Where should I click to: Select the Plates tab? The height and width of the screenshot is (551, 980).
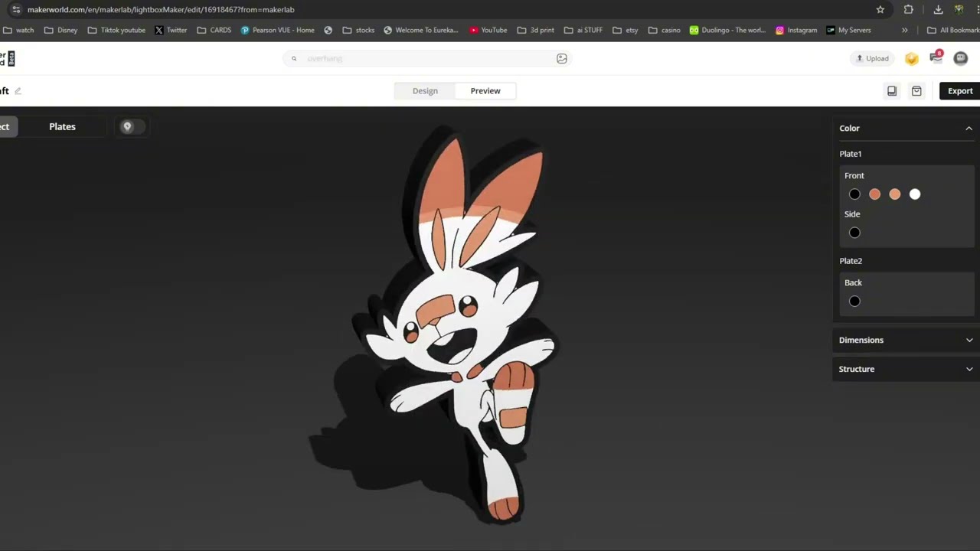tap(63, 127)
